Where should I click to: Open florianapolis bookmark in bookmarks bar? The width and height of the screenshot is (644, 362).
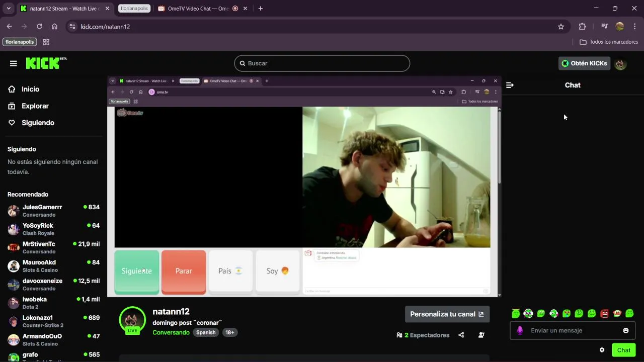20,42
